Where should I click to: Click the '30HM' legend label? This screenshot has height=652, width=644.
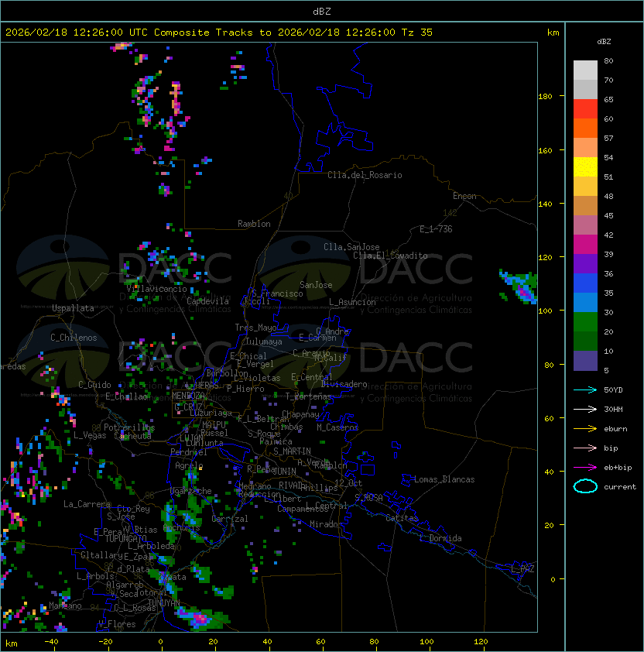point(613,409)
